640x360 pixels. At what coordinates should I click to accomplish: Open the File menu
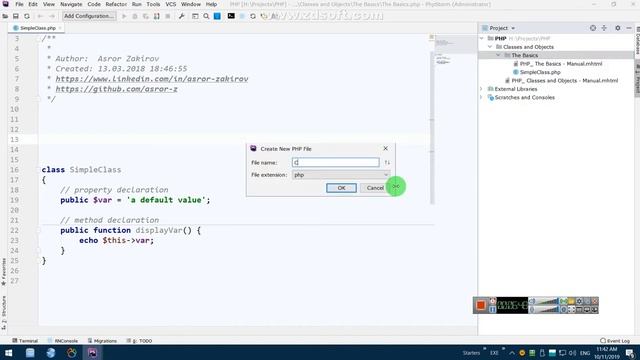tap(19, 4)
